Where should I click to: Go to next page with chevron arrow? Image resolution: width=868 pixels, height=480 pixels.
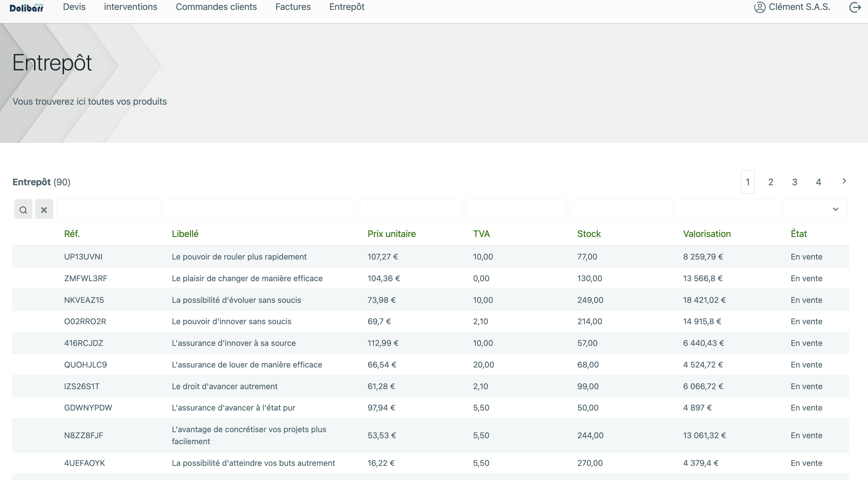click(844, 181)
